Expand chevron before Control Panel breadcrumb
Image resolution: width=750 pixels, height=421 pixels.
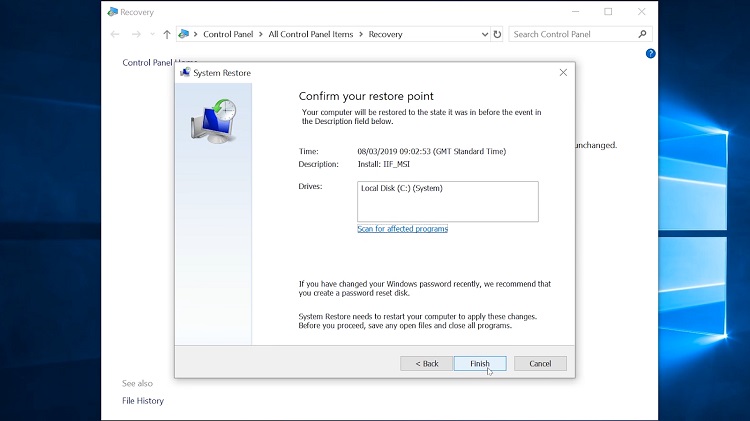click(195, 34)
